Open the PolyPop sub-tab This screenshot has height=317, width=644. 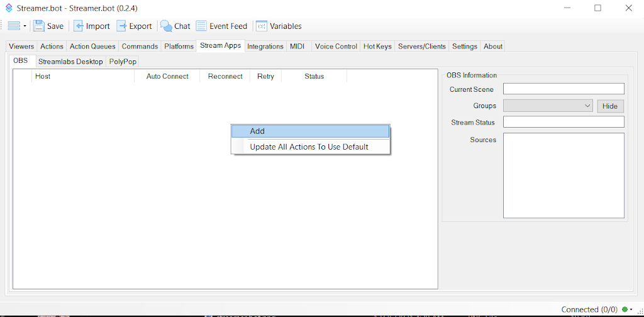pos(123,62)
